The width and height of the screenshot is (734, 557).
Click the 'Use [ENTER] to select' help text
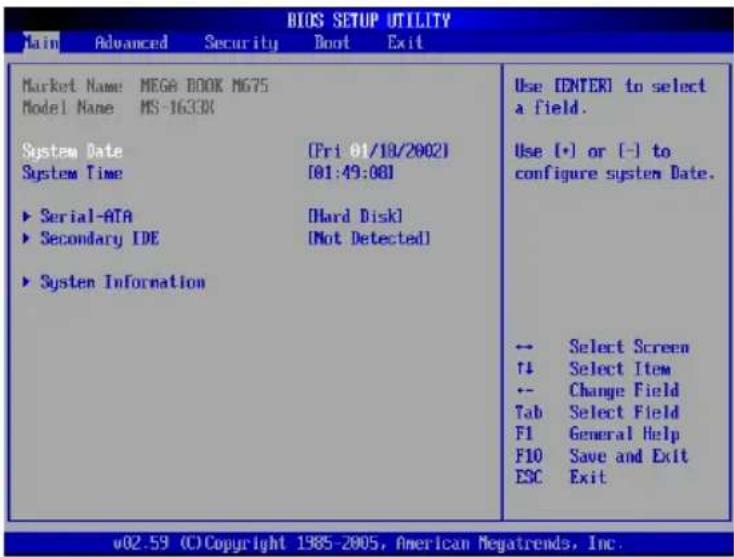coord(610,86)
